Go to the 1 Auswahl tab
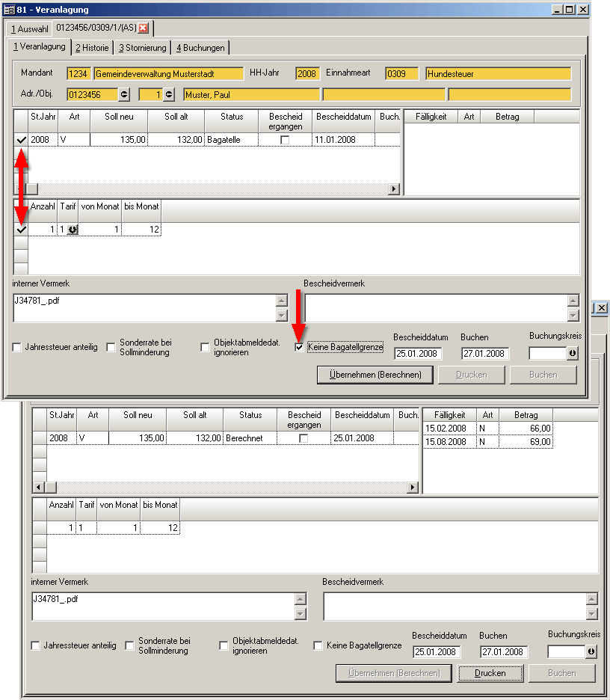 30,29
